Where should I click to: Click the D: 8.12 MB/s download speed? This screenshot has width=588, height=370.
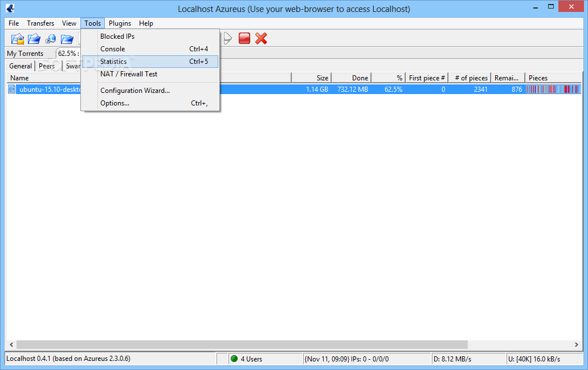point(452,359)
